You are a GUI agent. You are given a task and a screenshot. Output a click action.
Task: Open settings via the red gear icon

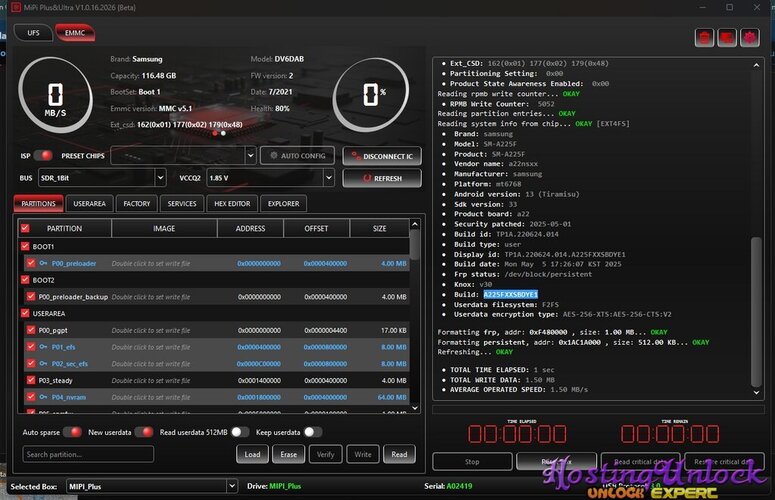coord(750,38)
